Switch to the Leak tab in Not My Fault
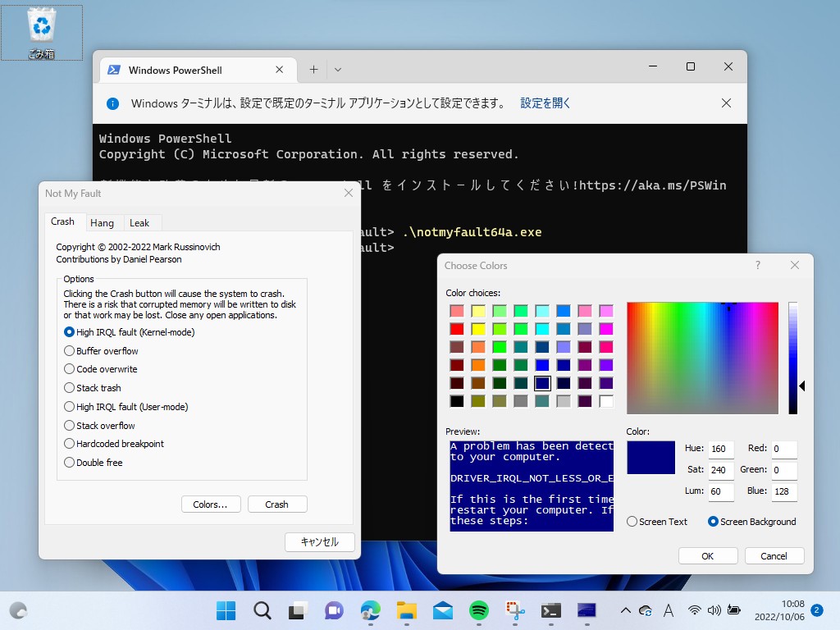840x630 pixels. click(140, 222)
